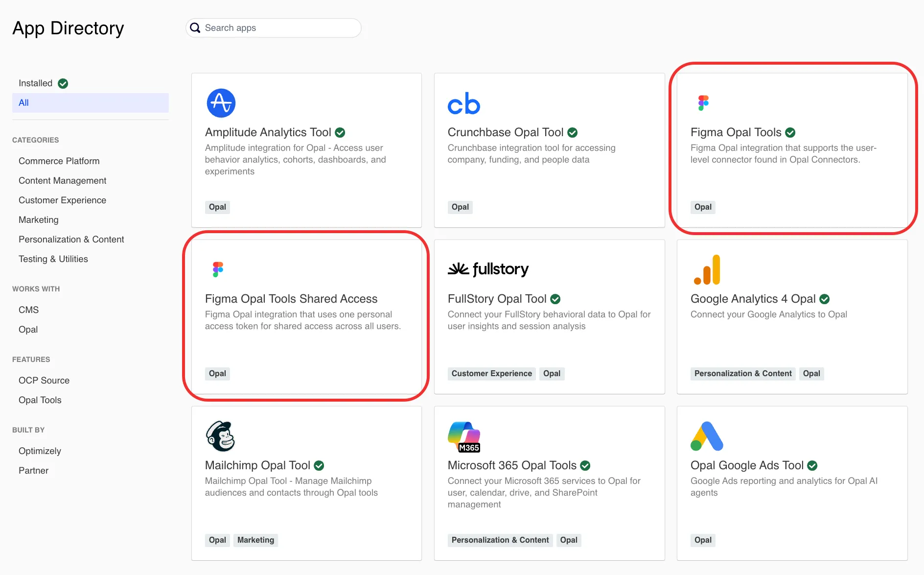Select the All apps filter
The image size is (924, 575).
click(x=91, y=103)
